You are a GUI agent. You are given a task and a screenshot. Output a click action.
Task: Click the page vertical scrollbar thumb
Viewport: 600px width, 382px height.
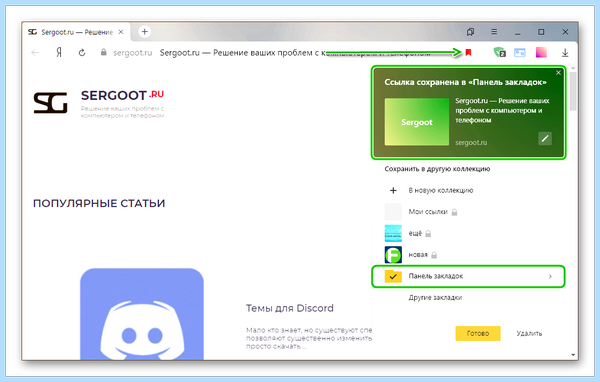point(572,91)
